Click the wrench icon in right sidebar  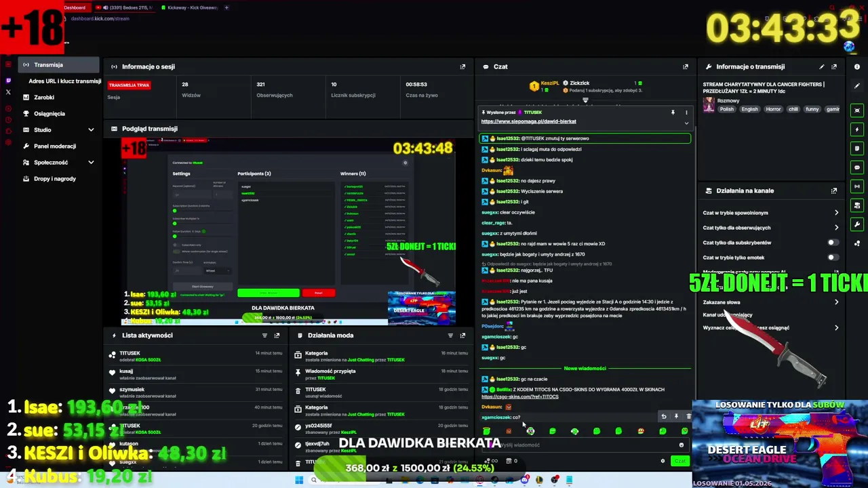point(857,224)
